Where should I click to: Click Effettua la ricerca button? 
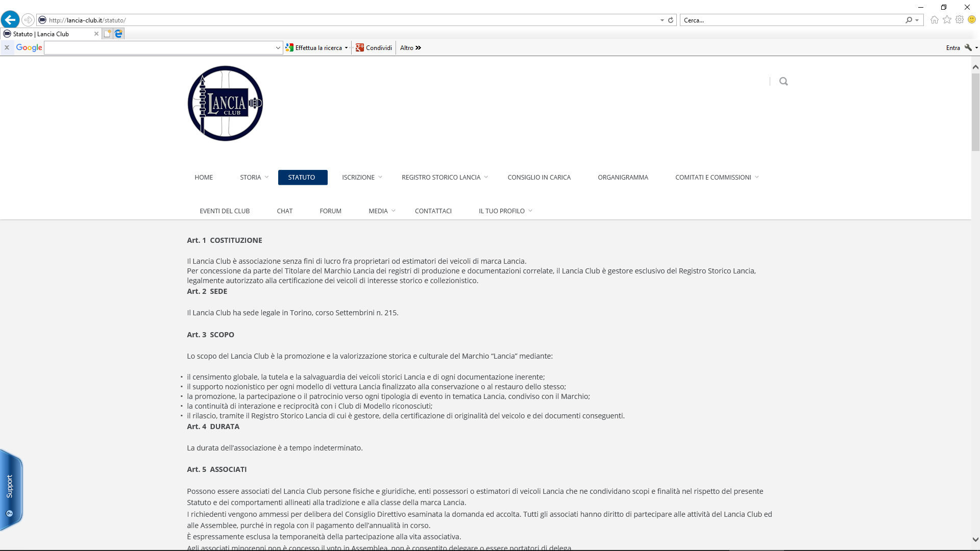click(314, 47)
